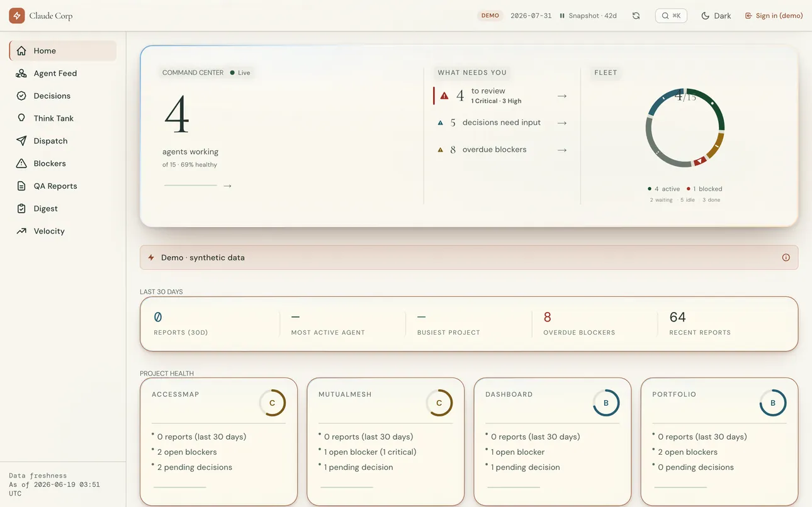The height and width of the screenshot is (507, 812).
Task: Open '5 decisions need input' row
Action: tap(501, 123)
